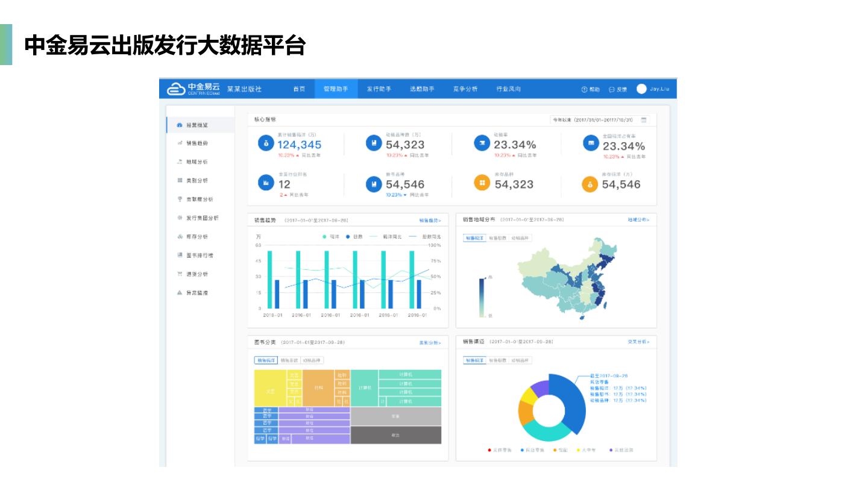Open the Jay.Liu user avatar
This screenshot has height=488, width=868.
tap(641, 89)
